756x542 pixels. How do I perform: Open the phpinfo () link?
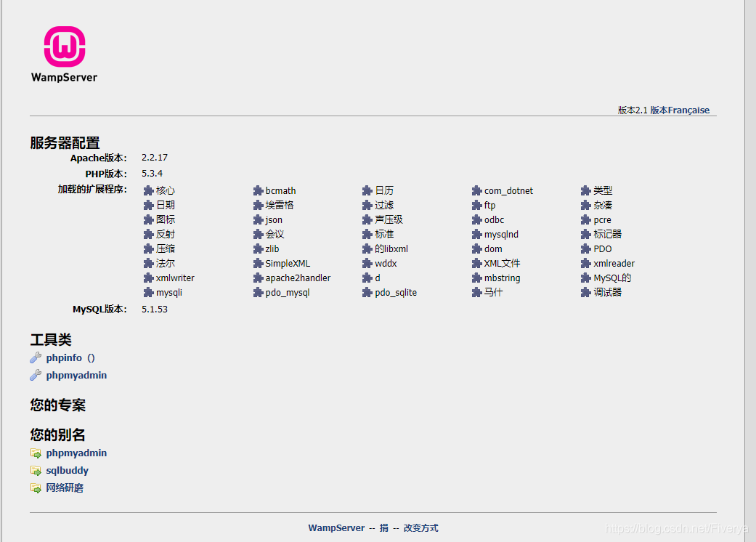coord(70,357)
